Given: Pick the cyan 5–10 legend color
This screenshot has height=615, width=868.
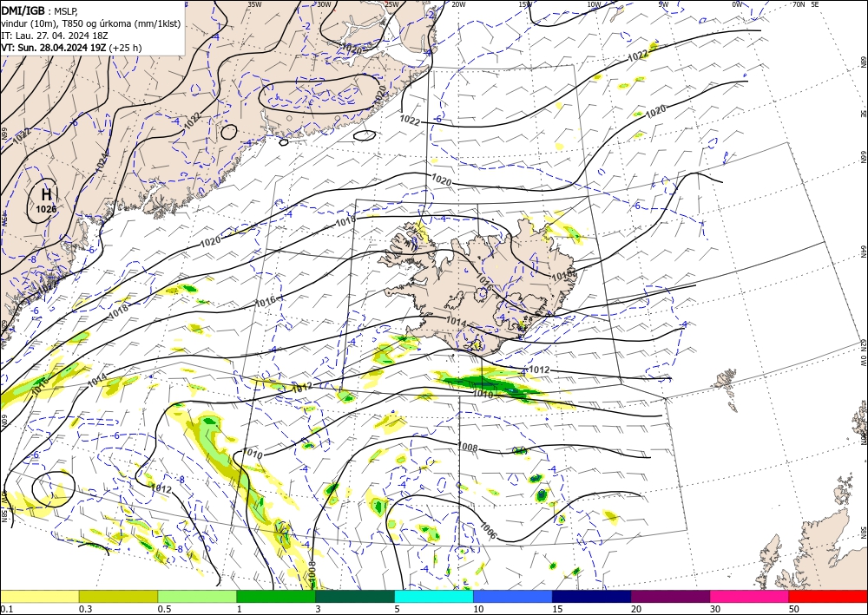Looking at the screenshot, I should tap(434, 596).
